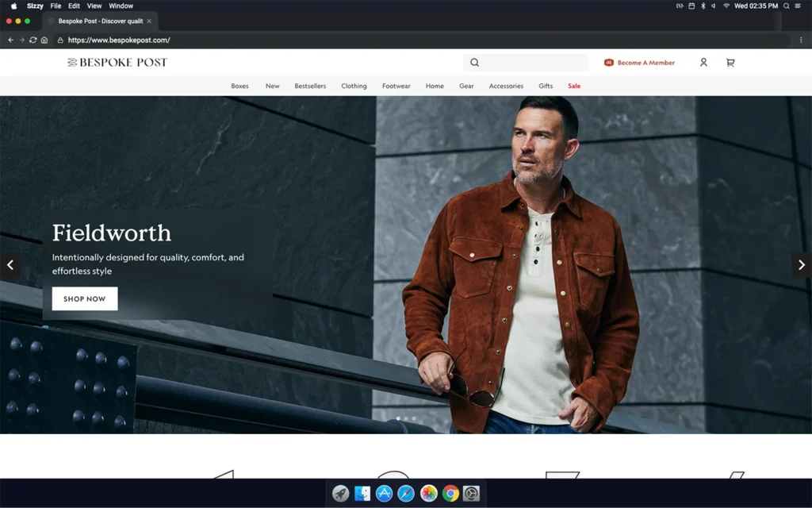Click the search magnifier icon
The width and height of the screenshot is (812, 508).
click(474, 63)
